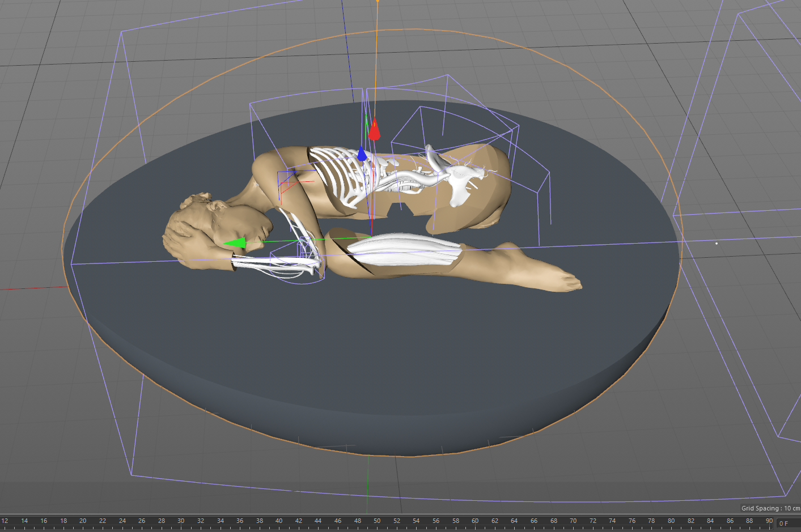
Task: Grab the blue Z-axis arrow handle
Action: click(x=362, y=153)
